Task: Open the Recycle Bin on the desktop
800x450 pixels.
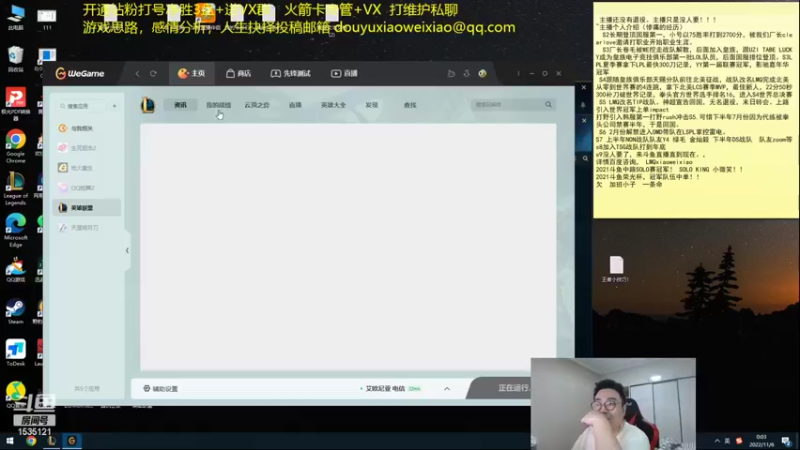Action: tap(15, 59)
